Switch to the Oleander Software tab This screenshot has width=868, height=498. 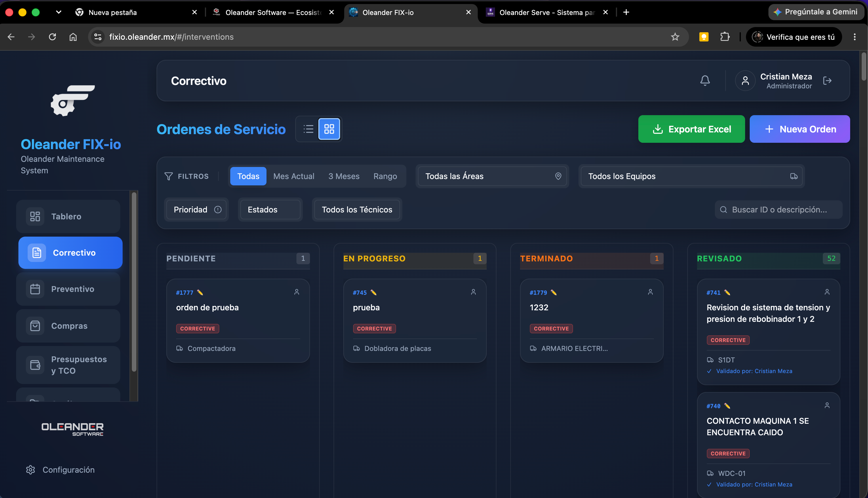273,13
